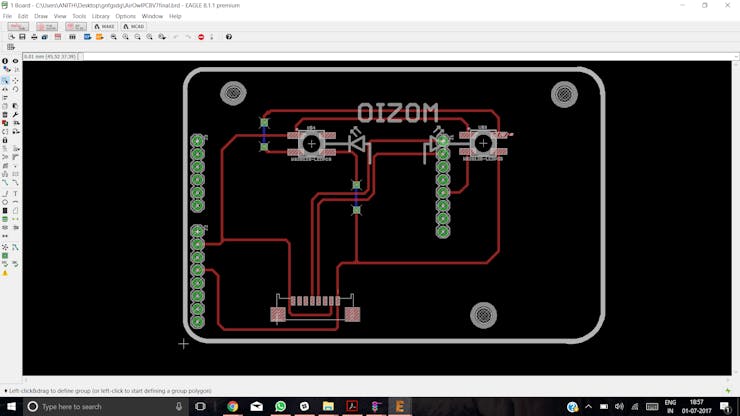Click the taskbar search box
This screenshot has height=416, width=740.
coord(105,406)
